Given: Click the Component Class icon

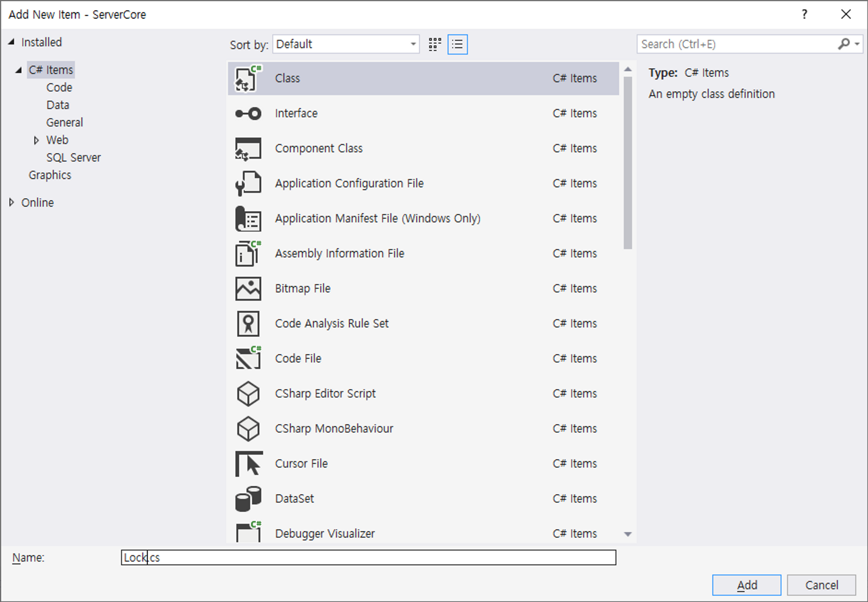Looking at the screenshot, I should [248, 149].
